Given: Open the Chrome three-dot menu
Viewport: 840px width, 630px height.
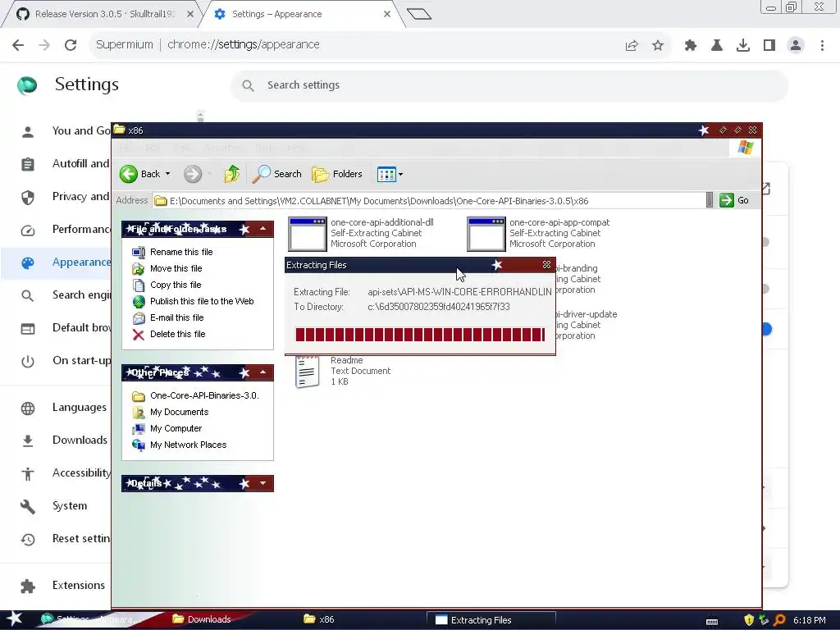Looking at the screenshot, I should (x=822, y=46).
